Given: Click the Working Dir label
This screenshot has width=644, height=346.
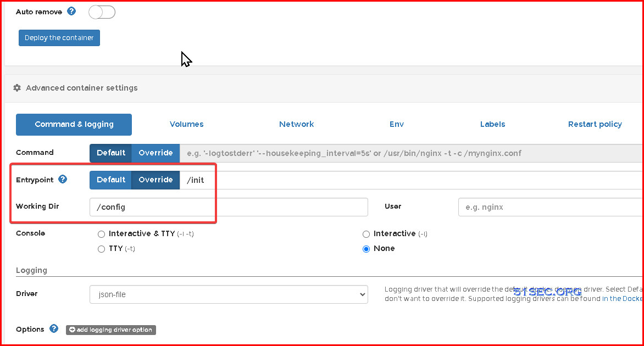Looking at the screenshot, I should tap(37, 207).
